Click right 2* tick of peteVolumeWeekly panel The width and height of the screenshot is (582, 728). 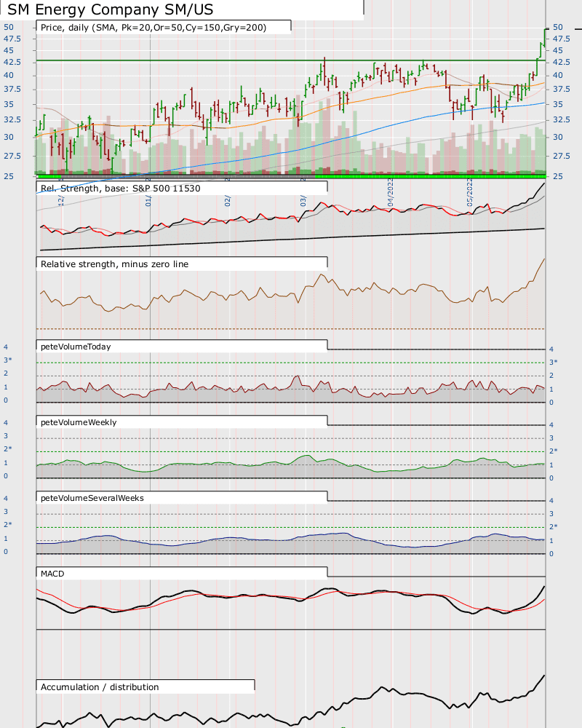coord(554,451)
